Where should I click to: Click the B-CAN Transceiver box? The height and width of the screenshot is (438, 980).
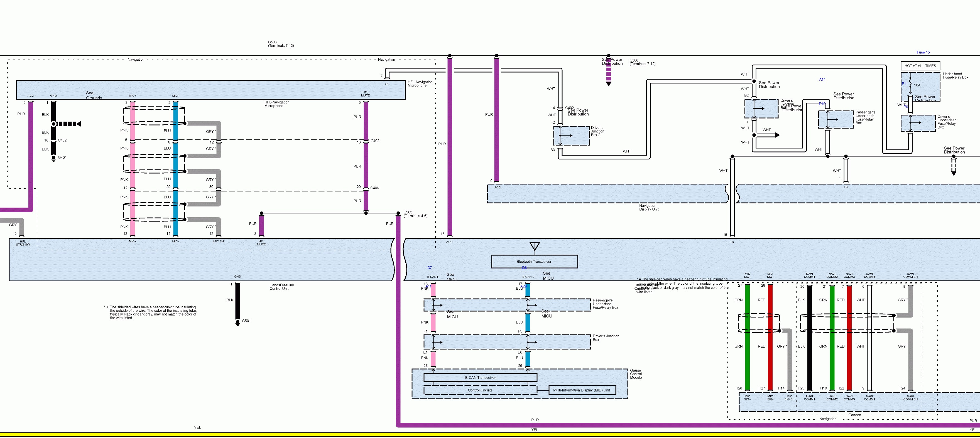(x=480, y=378)
